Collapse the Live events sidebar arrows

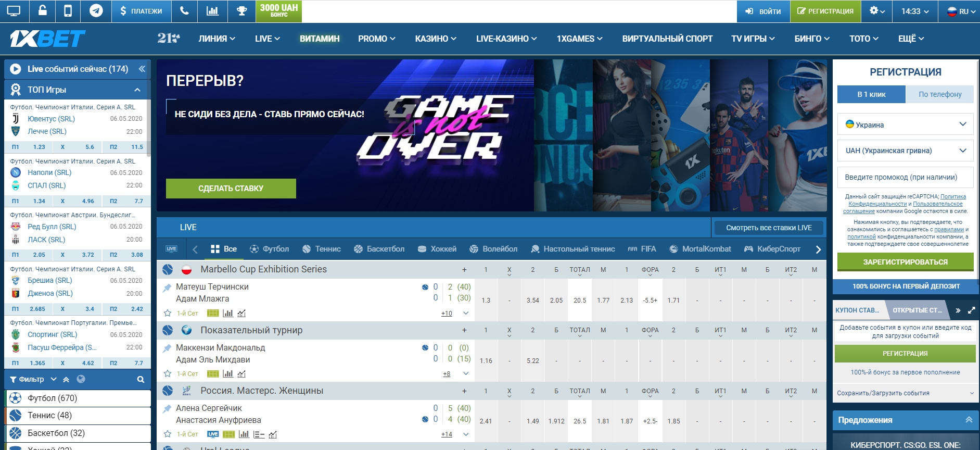pyautogui.click(x=142, y=69)
